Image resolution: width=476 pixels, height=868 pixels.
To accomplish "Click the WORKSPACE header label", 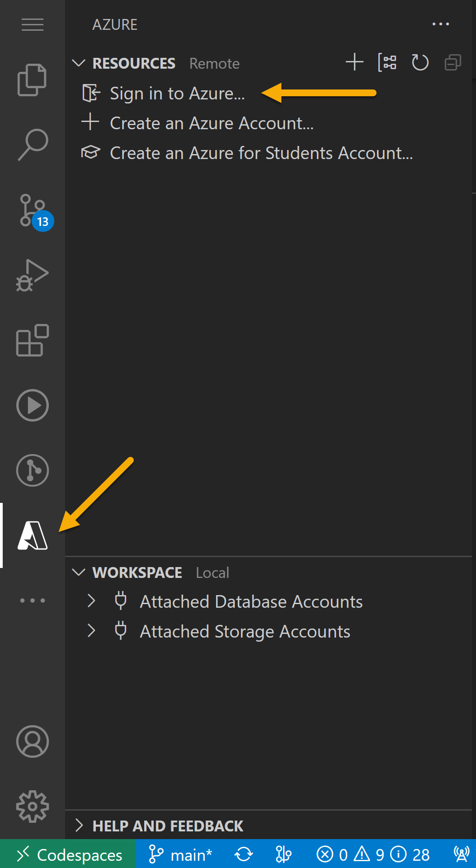I will click(137, 572).
